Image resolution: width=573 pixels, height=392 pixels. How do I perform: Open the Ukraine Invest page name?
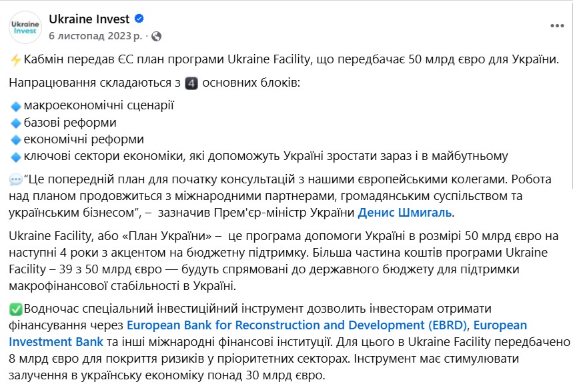[x=91, y=19]
